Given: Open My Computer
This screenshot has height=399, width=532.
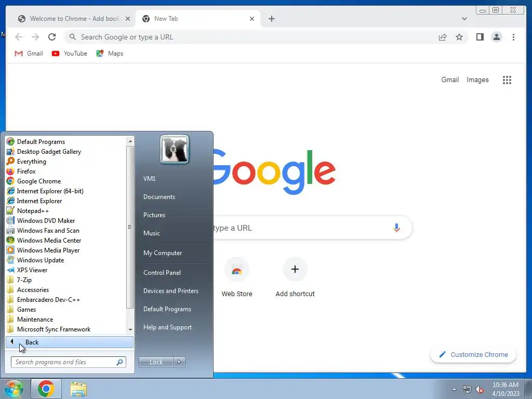Looking at the screenshot, I should click(x=163, y=253).
